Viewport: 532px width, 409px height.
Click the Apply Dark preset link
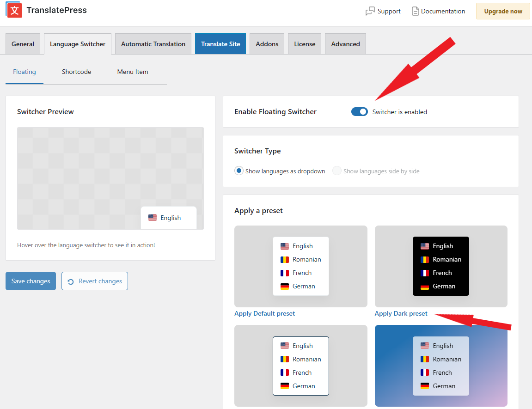tap(401, 313)
